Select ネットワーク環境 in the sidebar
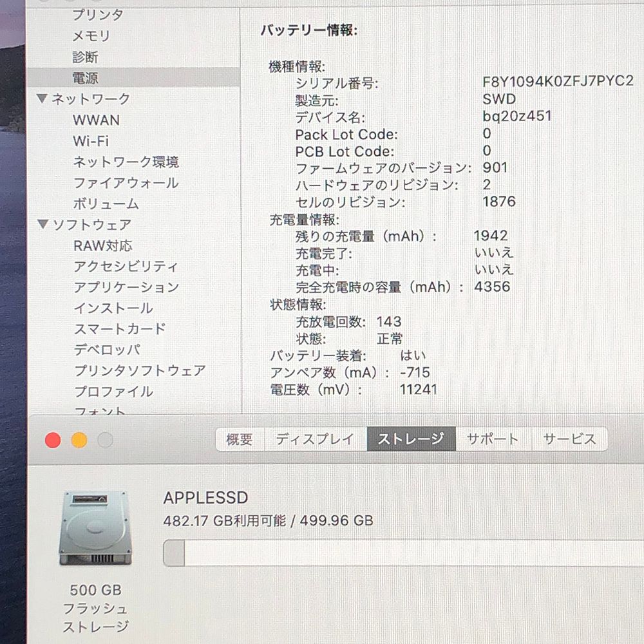644x644 pixels. click(x=126, y=162)
